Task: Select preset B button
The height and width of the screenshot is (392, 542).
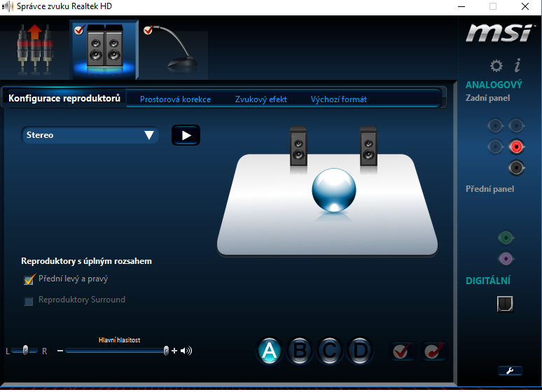Action: [x=299, y=351]
